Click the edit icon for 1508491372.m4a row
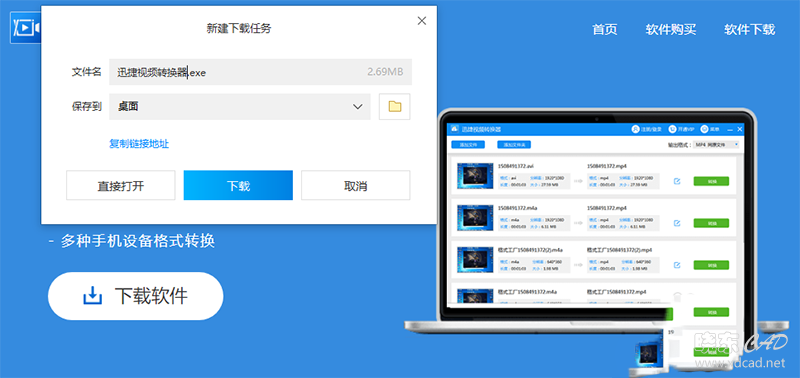800x378 pixels. point(677,223)
